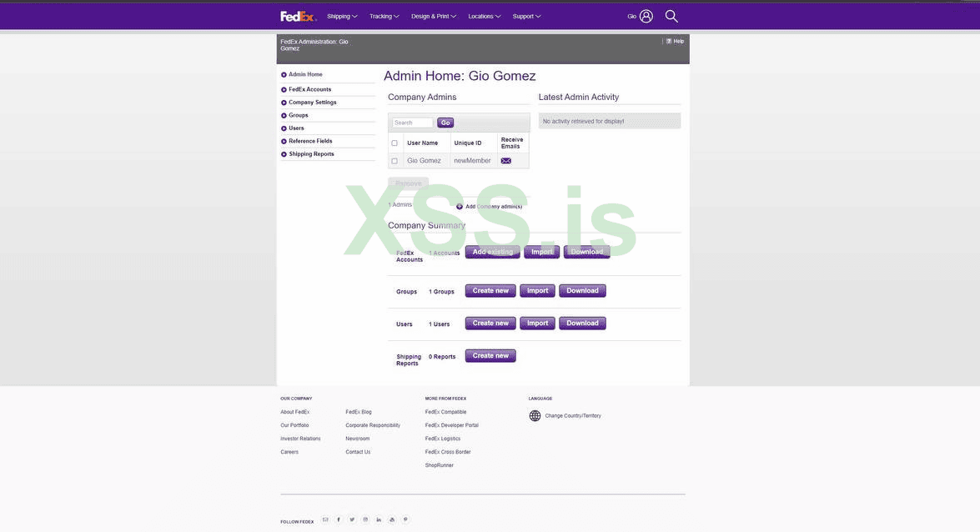
Task: Click the Go button next to Search
Action: [x=445, y=123]
